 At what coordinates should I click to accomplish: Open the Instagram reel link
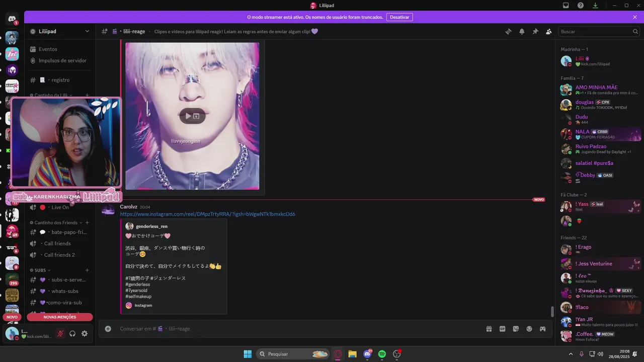point(207,214)
